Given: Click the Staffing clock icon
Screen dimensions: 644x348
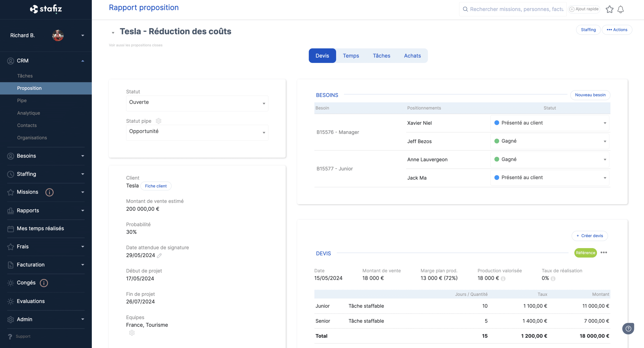Looking at the screenshot, I should click(11, 174).
